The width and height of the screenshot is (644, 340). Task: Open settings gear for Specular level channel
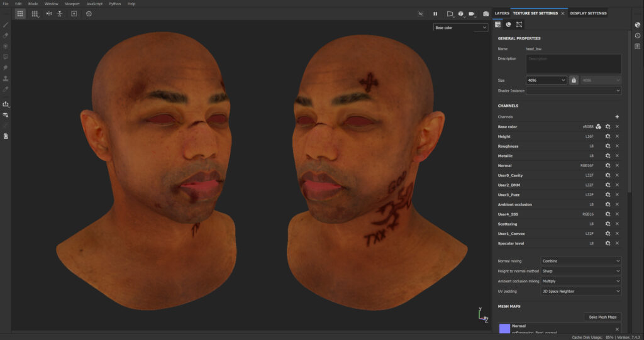(608, 243)
